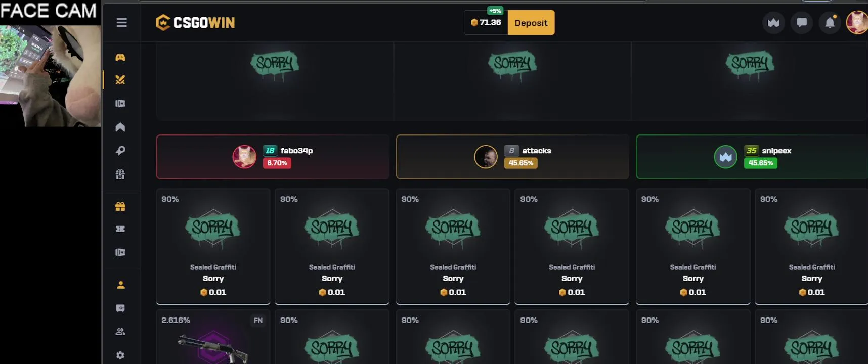The width and height of the screenshot is (868, 364).
Task: Click the key icon in sidebar
Action: 120,151
